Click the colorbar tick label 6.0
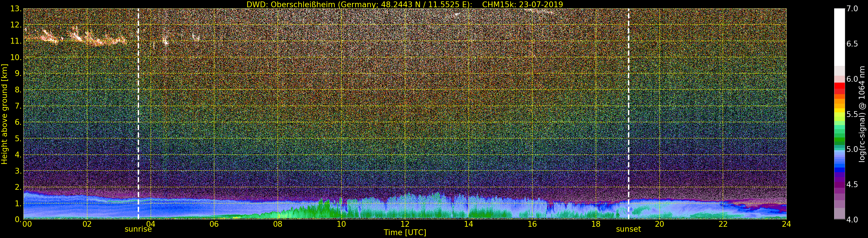868x238 pixels. point(852,79)
